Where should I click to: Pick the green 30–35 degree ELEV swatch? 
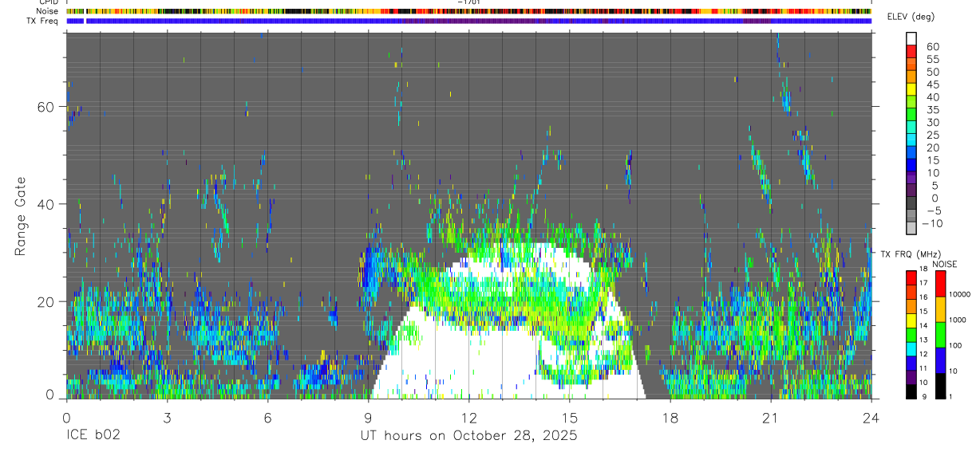coord(911,116)
